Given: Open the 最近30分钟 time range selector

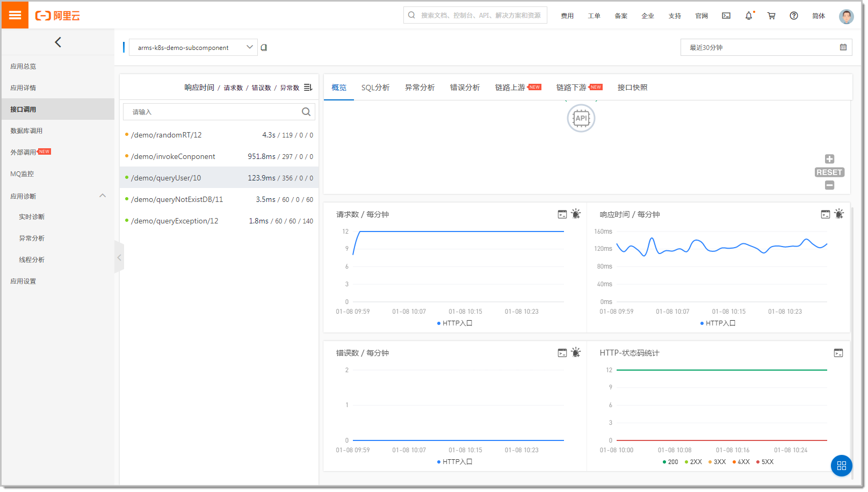Looking at the screenshot, I should click(x=766, y=47).
